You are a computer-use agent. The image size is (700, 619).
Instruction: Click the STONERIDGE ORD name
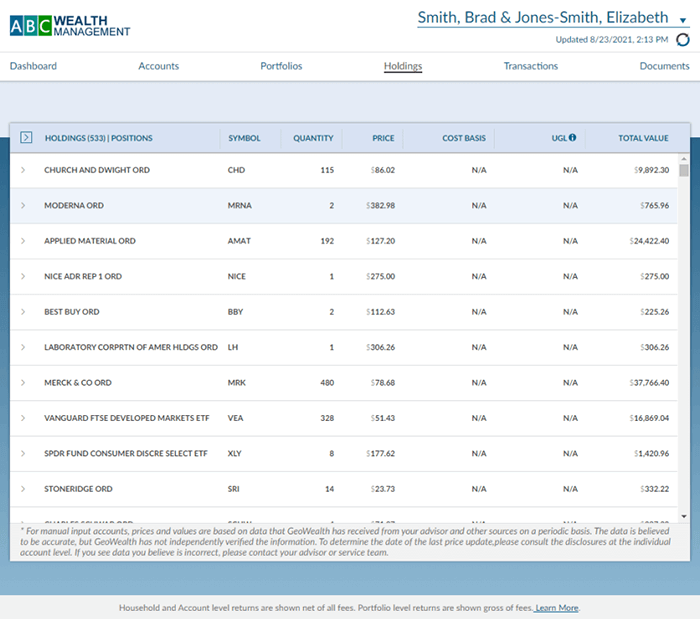point(78,489)
